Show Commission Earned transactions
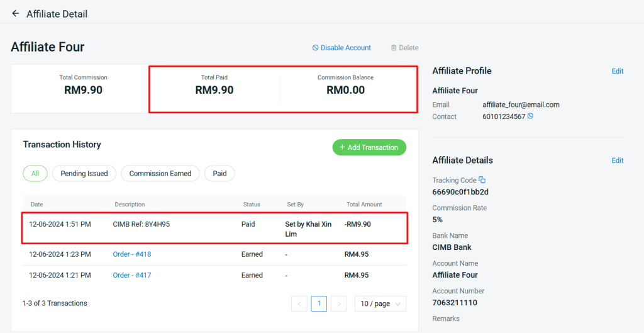This screenshot has width=644, height=333. [x=160, y=174]
